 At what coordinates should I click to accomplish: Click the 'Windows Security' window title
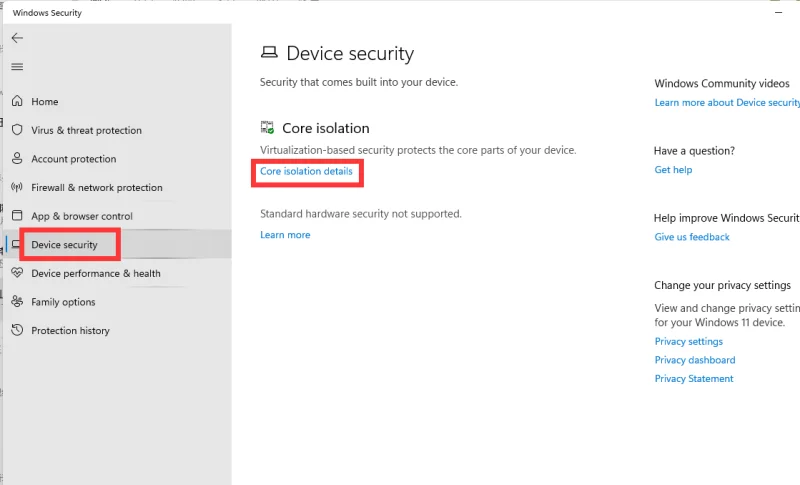[47, 13]
